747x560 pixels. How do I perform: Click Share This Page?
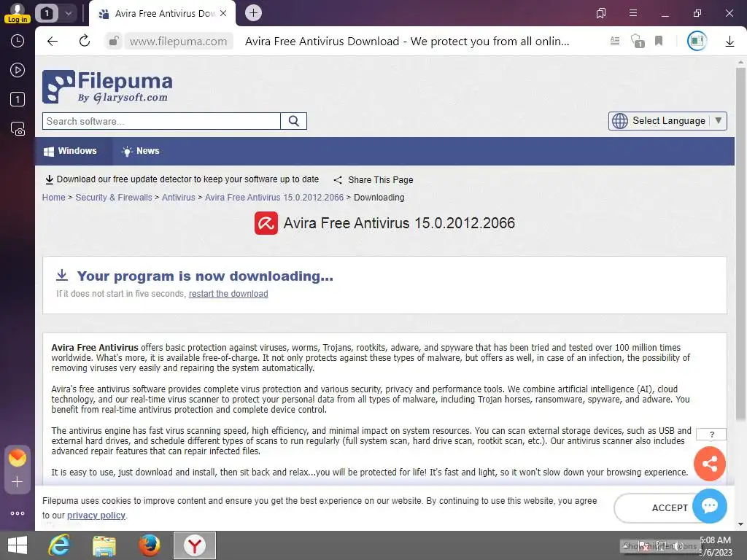[x=373, y=180]
